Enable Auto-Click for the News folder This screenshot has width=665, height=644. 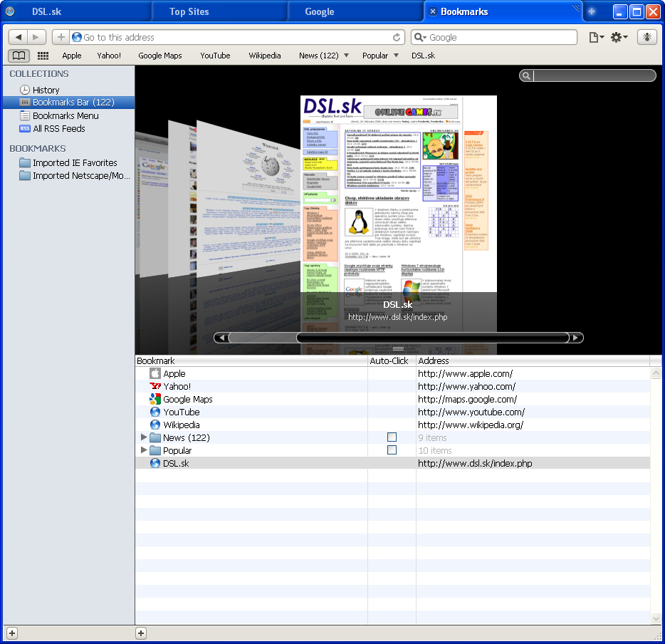pos(392,437)
